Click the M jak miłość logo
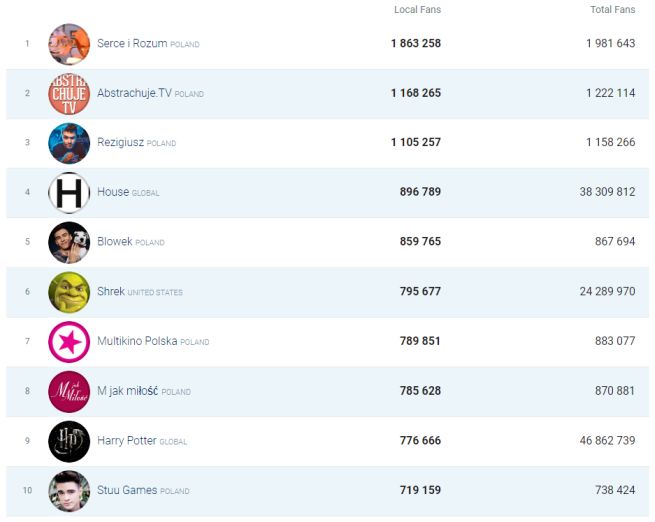The width and height of the screenshot is (655, 522). click(69, 391)
